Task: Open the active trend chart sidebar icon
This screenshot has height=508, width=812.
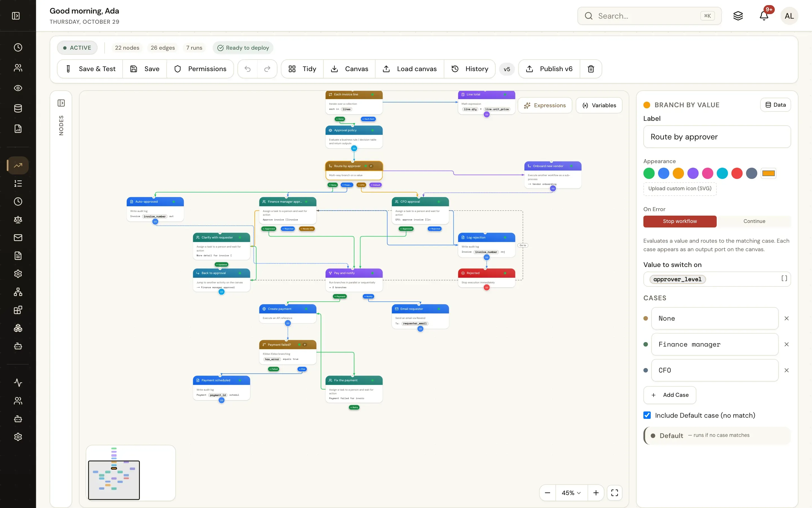Action: point(18,165)
